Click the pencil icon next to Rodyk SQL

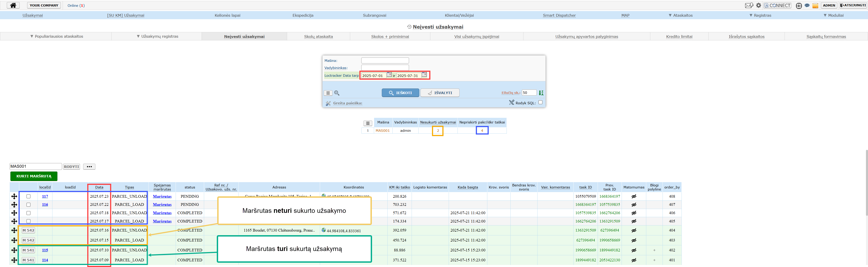point(512,102)
